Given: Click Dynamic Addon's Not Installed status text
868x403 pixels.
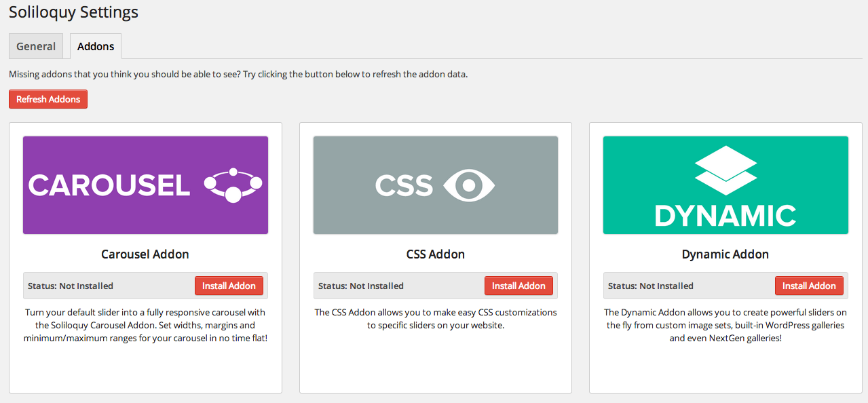Looking at the screenshot, I should [x=651, y=286].
